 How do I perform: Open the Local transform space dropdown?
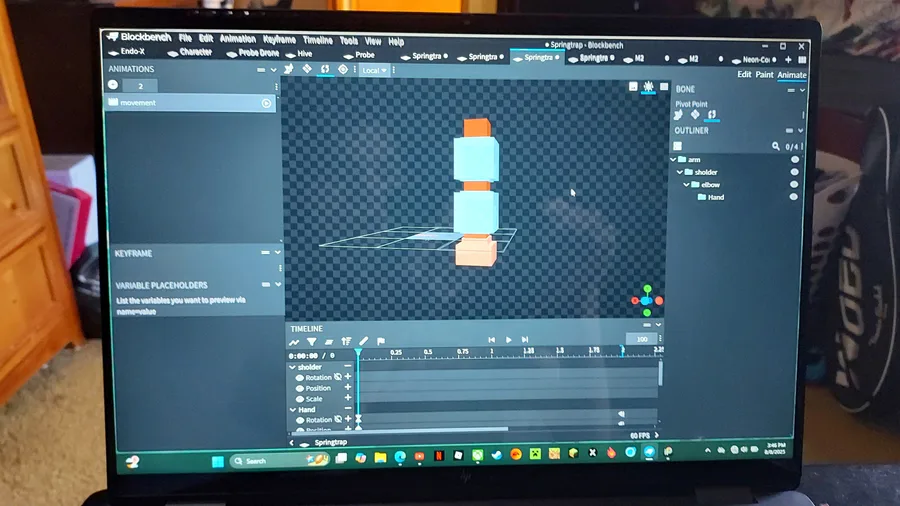tap(374, 70)
